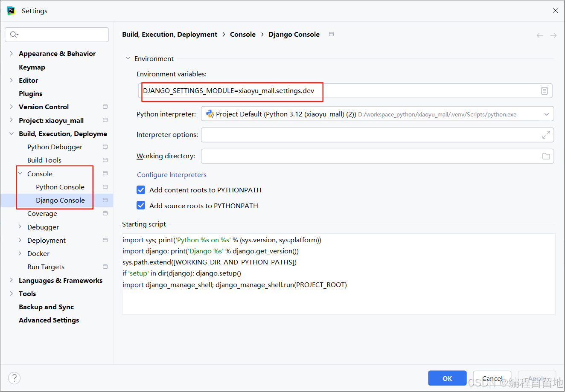Expand the Tools tree node
Image resolution: width=565 pixels, height=392 pixels.
click(x=12, y=293)
